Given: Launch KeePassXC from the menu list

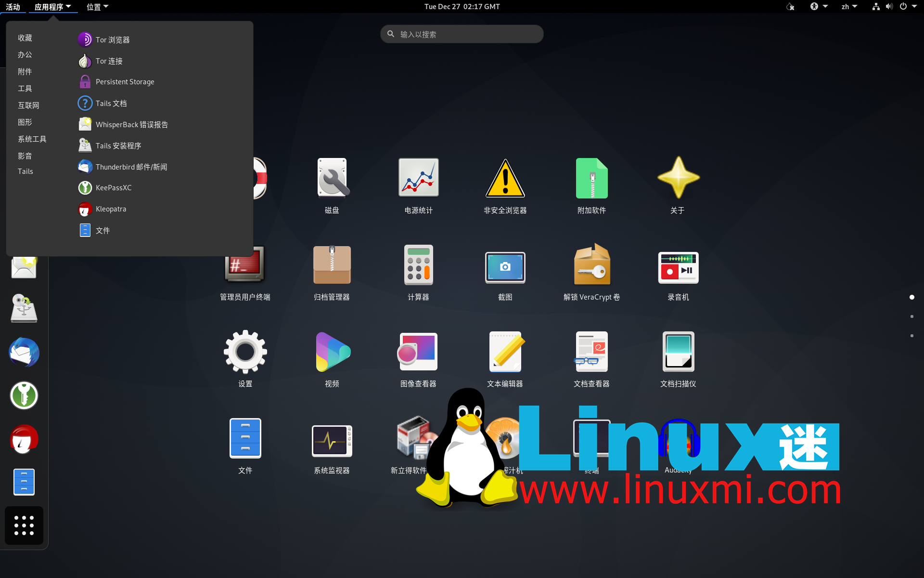Looking at the screenshot, I should 105,188.
